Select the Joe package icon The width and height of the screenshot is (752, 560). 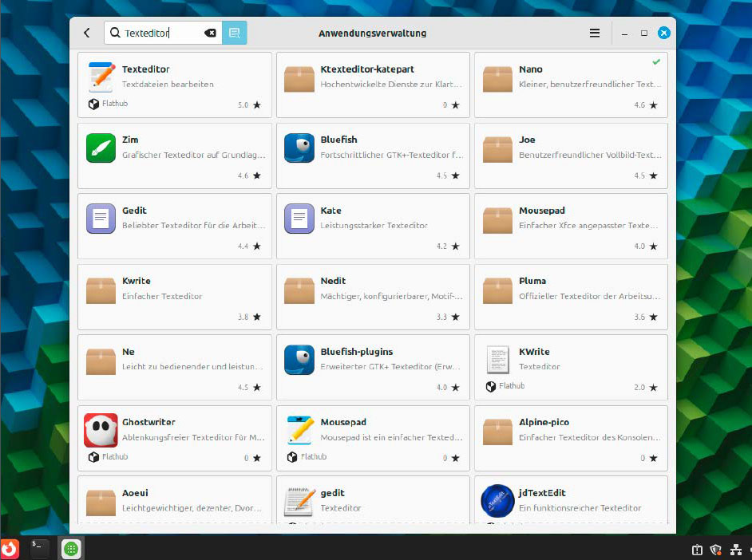point(497,149)
